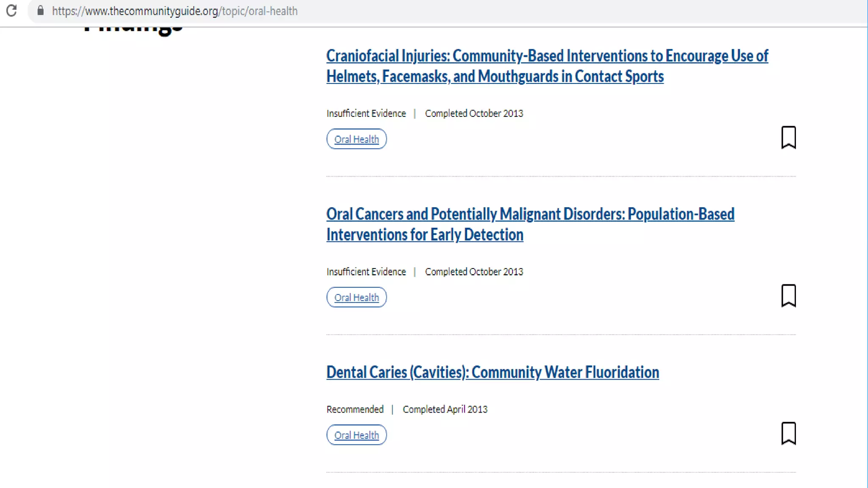Bookmark the Oral Cancers finding
868x488 pixels.
coord(788,296)
